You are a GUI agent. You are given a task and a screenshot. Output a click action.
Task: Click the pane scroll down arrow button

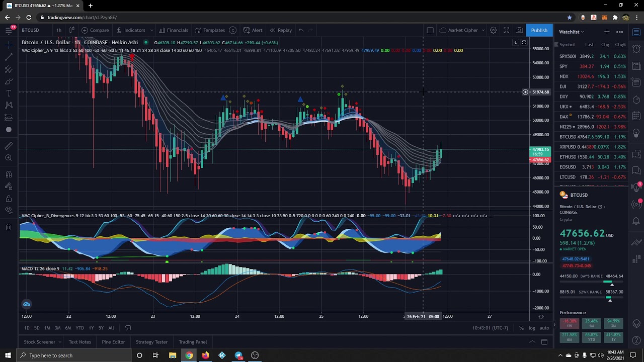pyautogui.click(x=515, y=42)
